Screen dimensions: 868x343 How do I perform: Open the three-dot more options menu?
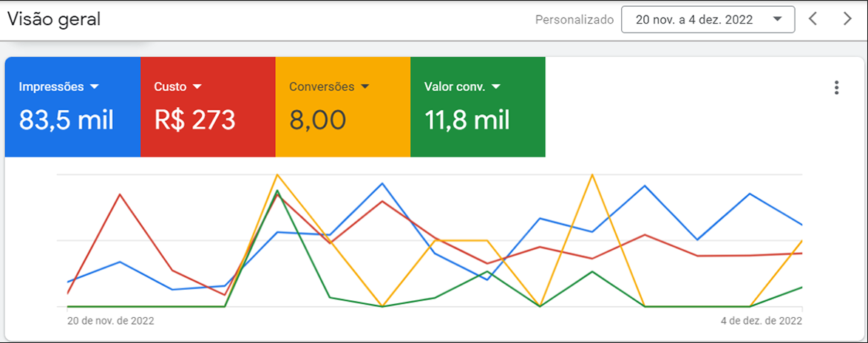click(836, 87)
